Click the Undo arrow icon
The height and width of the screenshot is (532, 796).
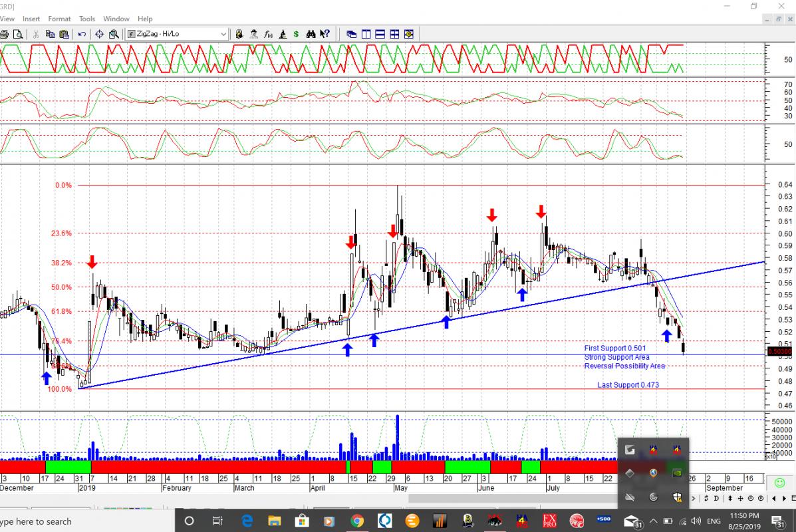pyautogui.click(x=82, y=34)
